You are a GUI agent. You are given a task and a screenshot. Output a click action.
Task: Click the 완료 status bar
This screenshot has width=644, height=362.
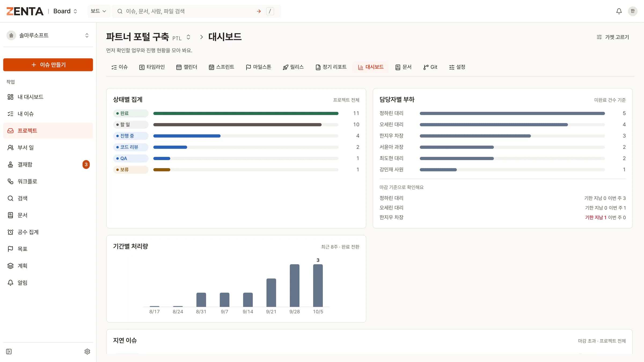click(x=246, y=113)
